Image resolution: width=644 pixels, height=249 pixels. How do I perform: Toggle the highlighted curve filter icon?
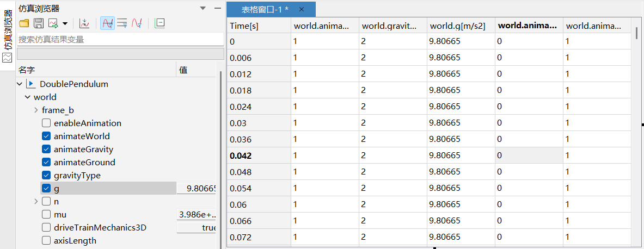click(x=107, y=23)
